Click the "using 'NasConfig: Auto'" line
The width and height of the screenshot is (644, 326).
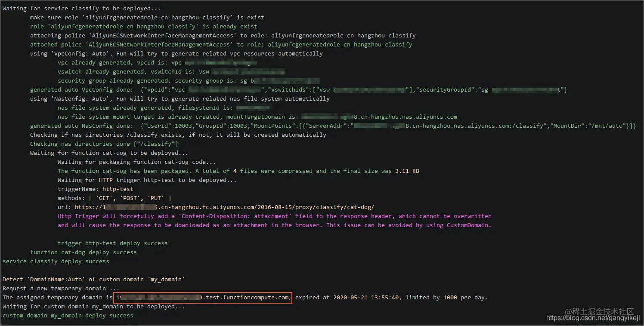click(180, 99)
